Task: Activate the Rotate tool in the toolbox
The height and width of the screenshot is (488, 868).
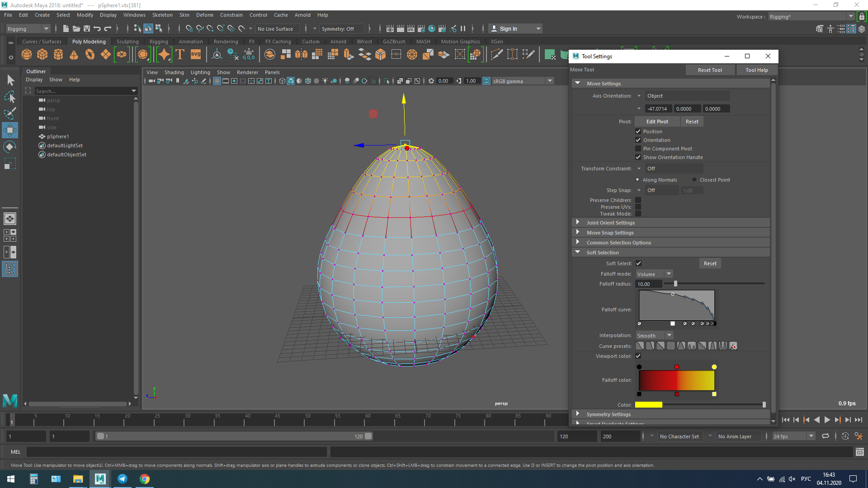Action: tap(10, 147)
